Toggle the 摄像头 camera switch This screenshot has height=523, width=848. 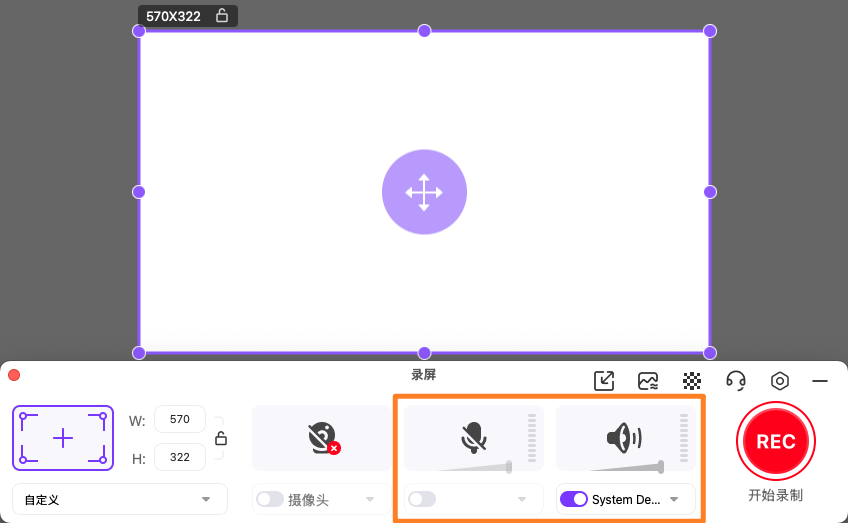[x=270, y=499]
